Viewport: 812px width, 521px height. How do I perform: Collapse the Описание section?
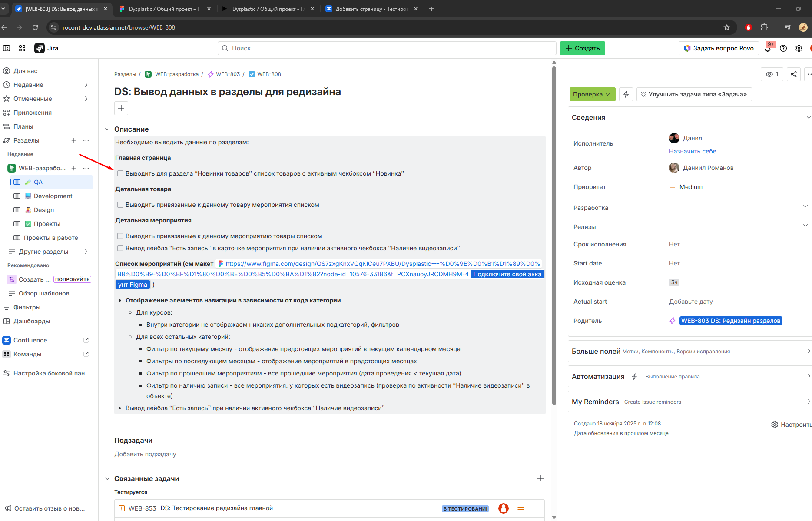coord(107,129)
